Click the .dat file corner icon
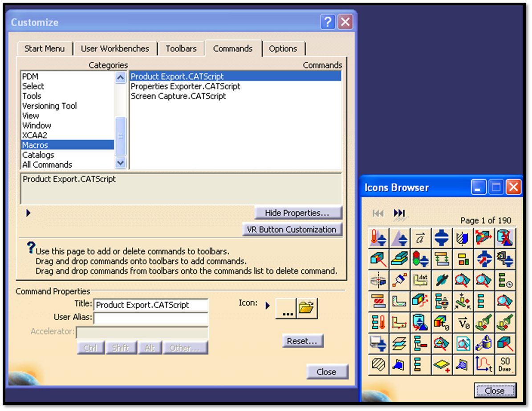Viewport: 532px width, 411px height. click(420, 279)
